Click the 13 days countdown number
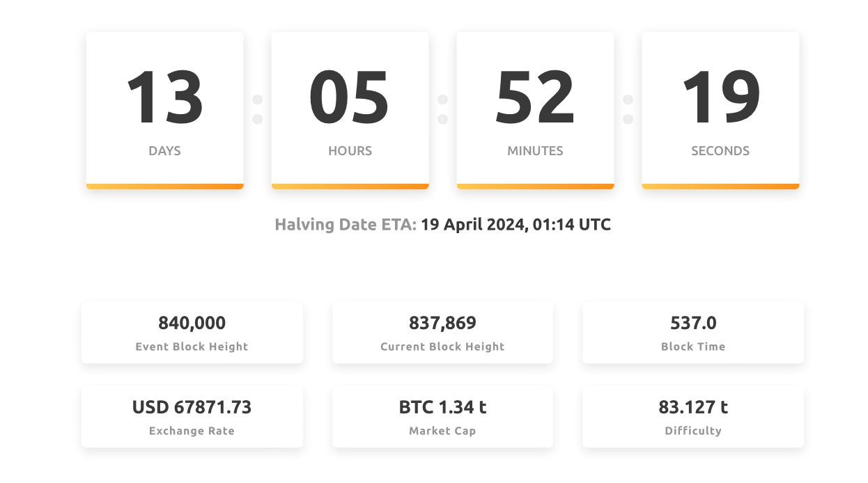The width and height of the screenshot is (868, 483). point(164,97)
